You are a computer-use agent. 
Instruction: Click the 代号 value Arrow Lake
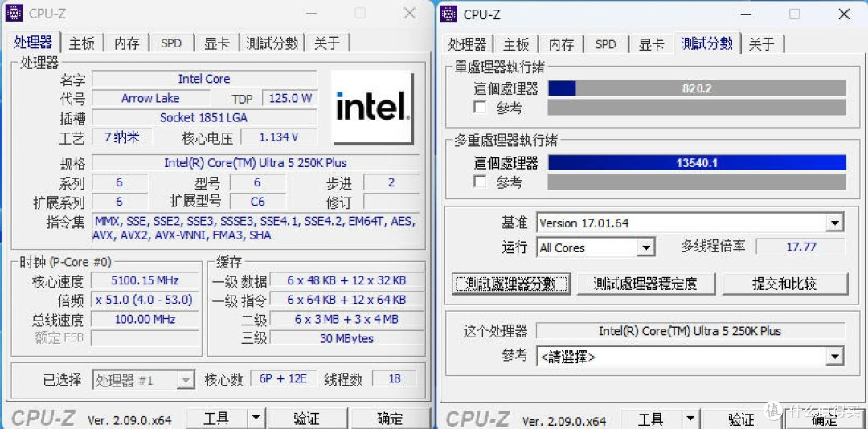point(150,99)
